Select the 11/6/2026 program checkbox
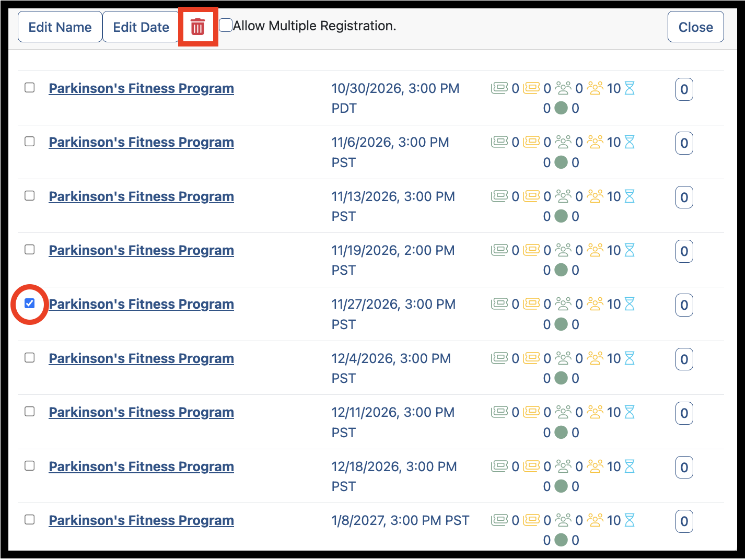746x560 pixels. pos(30,142)
